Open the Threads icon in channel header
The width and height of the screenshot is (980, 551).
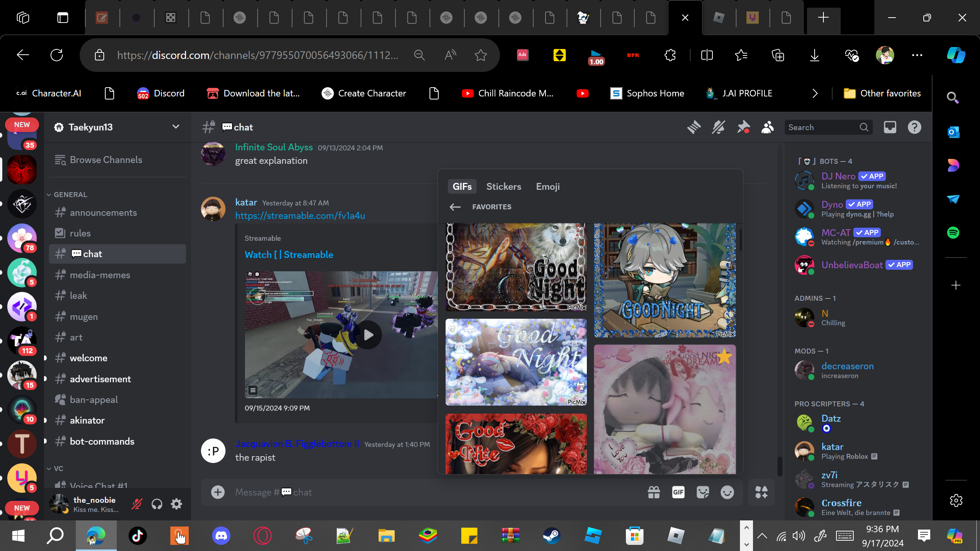(x=694, y=127)
